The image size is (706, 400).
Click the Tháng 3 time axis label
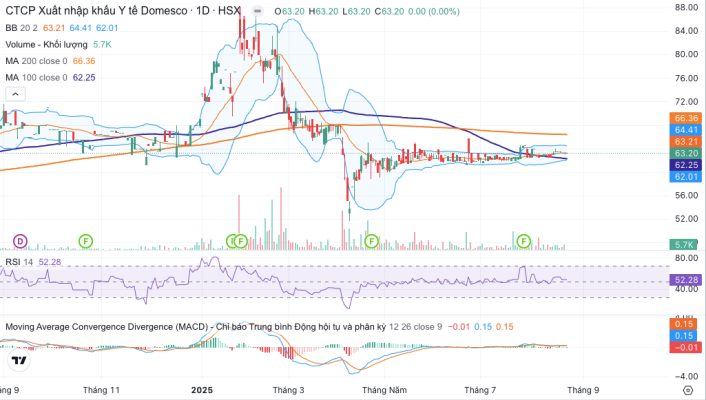pos(288,390)
